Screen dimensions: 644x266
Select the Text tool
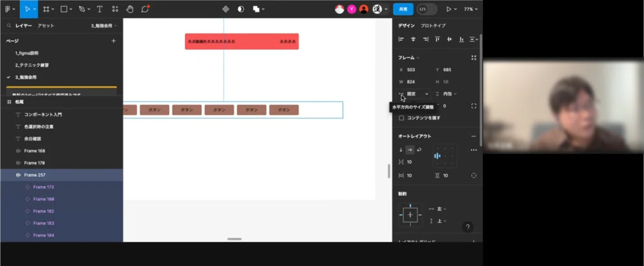(99, 9)
